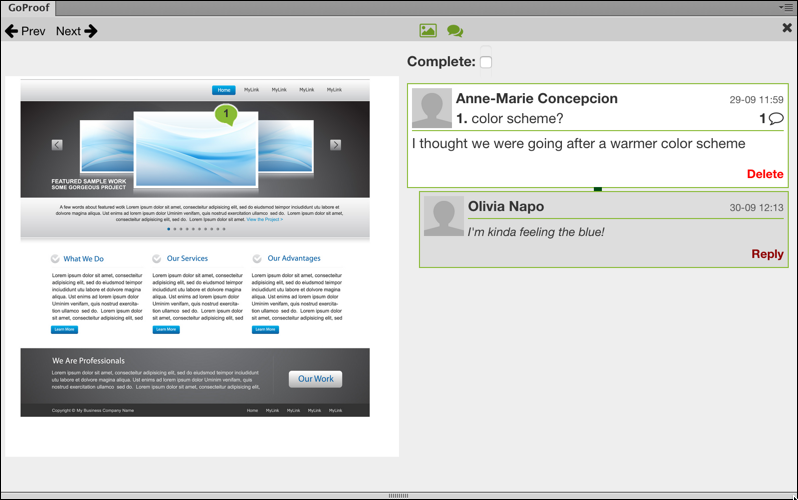Image resolution: width=798 pixels, height=500 pixels.
Task: Click the View the Project link
Action: [265, 219]
